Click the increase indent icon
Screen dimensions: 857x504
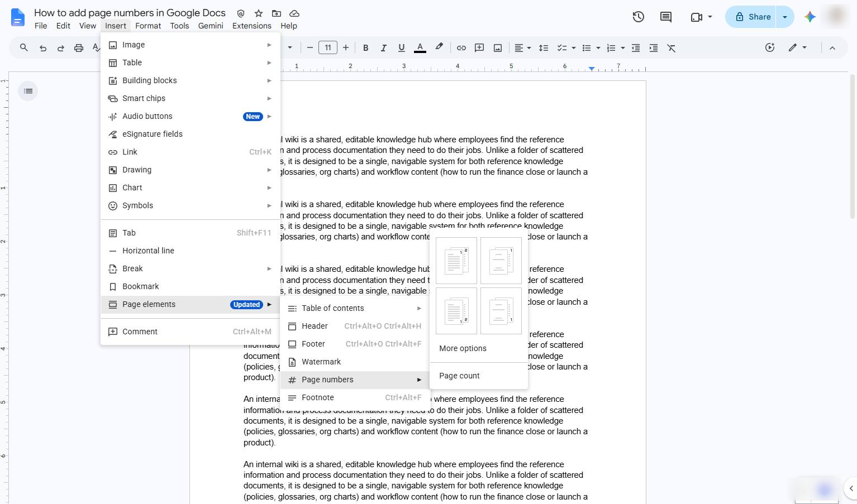pos(654,48)
